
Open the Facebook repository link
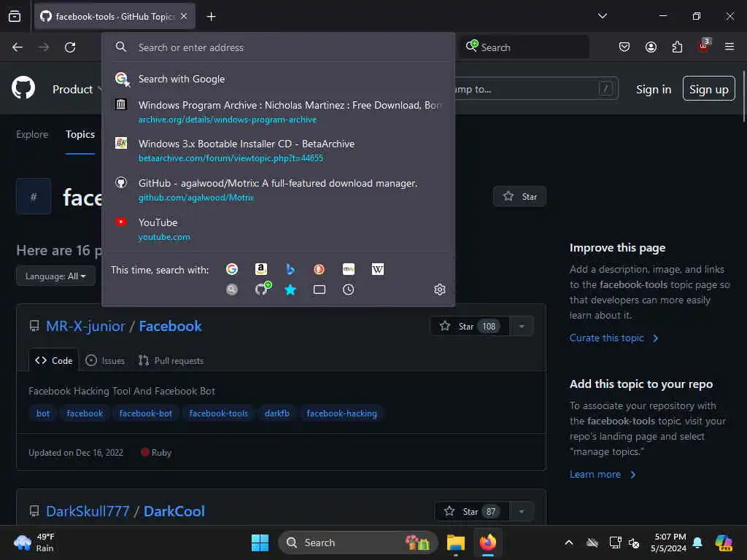(171, 326)
